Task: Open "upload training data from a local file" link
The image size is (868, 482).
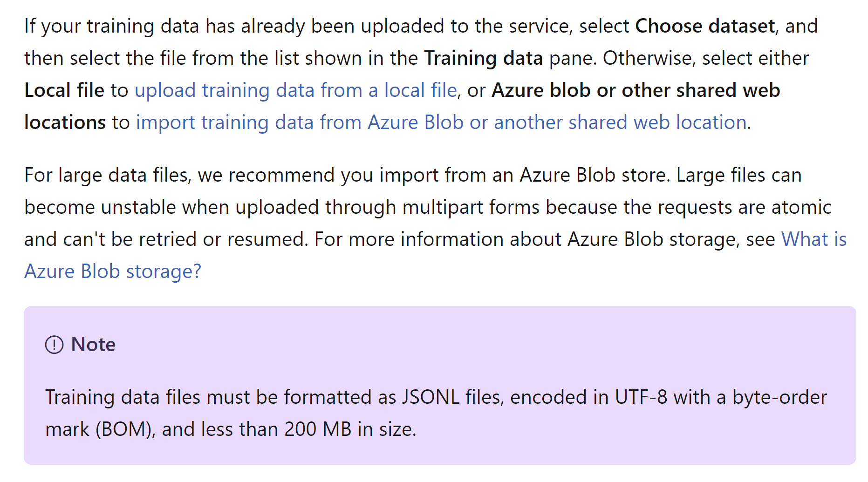Action: [x=296, y=90]
